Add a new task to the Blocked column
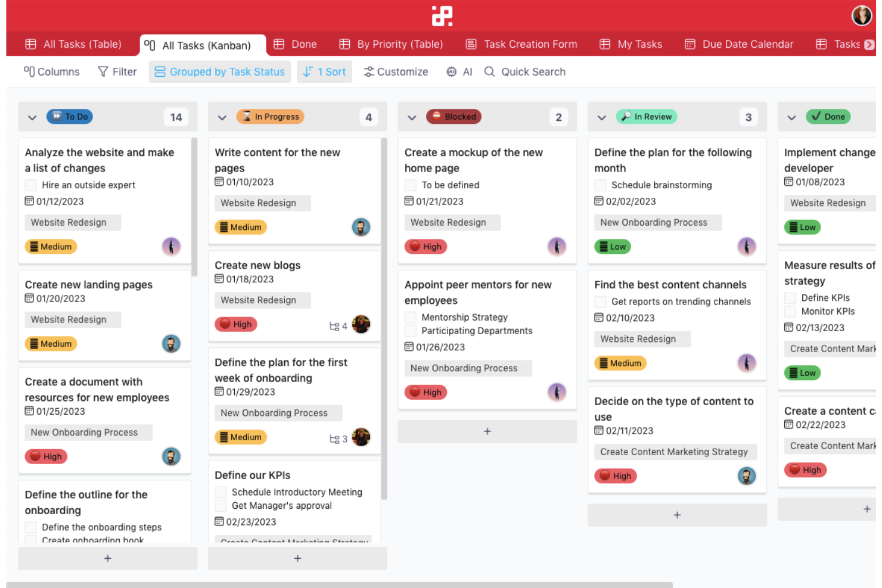The image size is (882, 588). pyautogui.click(x=487, y=431)
